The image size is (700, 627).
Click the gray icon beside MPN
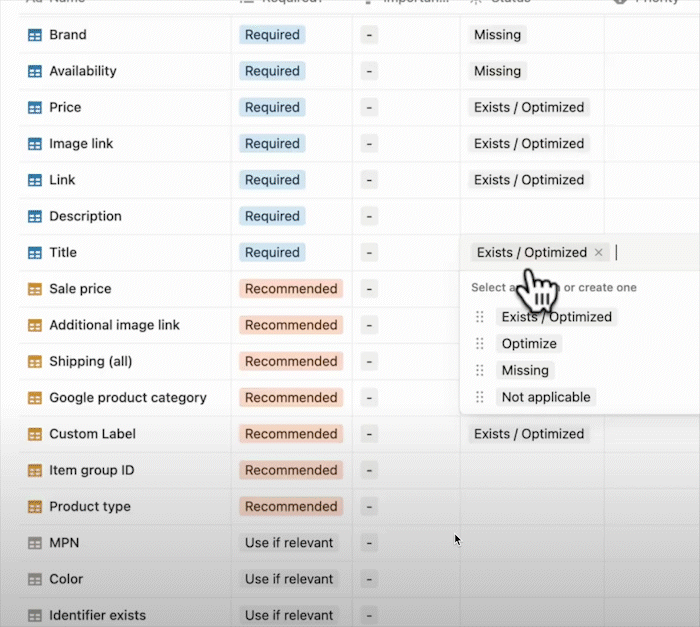tap(35, 543)
